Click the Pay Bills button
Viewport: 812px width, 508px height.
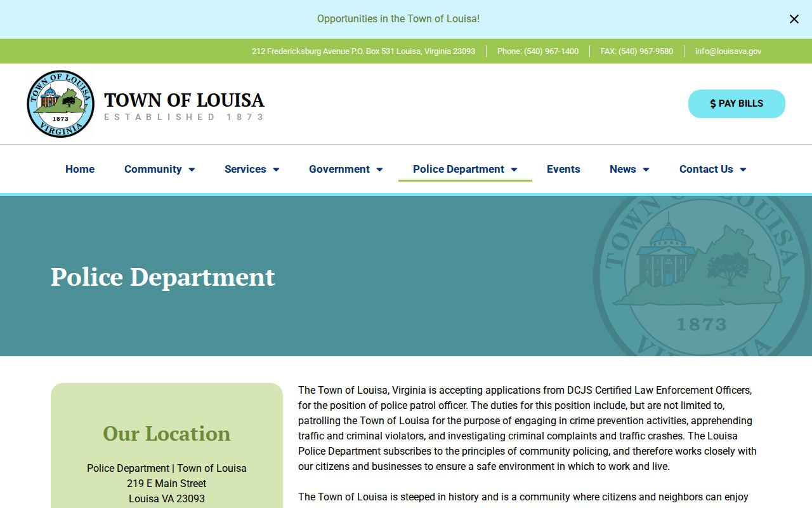pos(737,104)
